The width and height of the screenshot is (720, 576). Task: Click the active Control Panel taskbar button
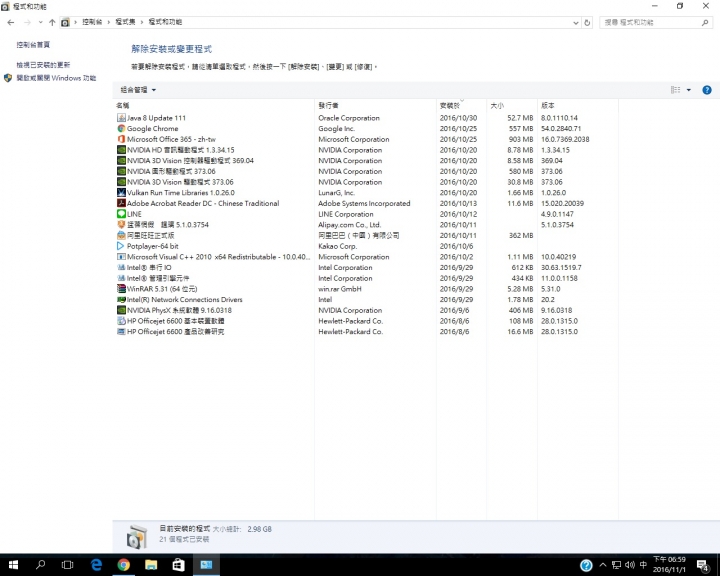click(206, 565)
